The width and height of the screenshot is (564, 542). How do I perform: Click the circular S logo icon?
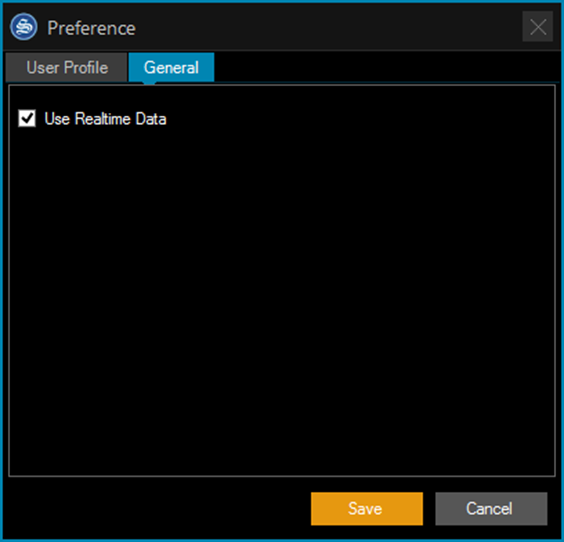point(24,27)
